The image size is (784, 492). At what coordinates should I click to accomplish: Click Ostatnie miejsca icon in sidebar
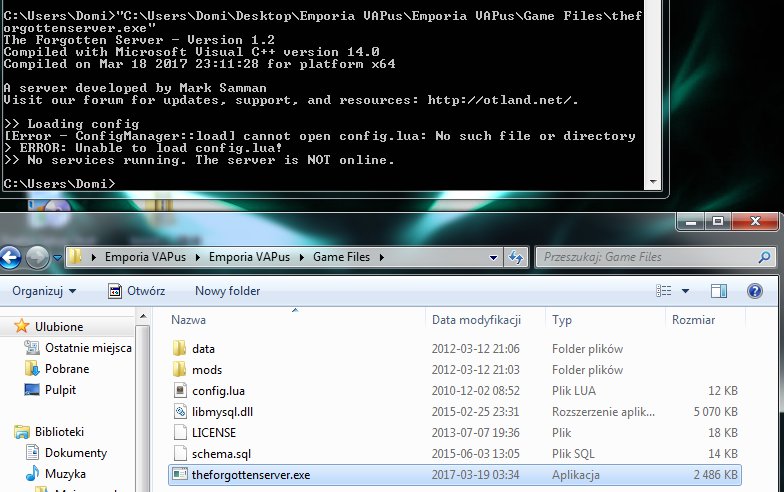[x=32, y=347]
